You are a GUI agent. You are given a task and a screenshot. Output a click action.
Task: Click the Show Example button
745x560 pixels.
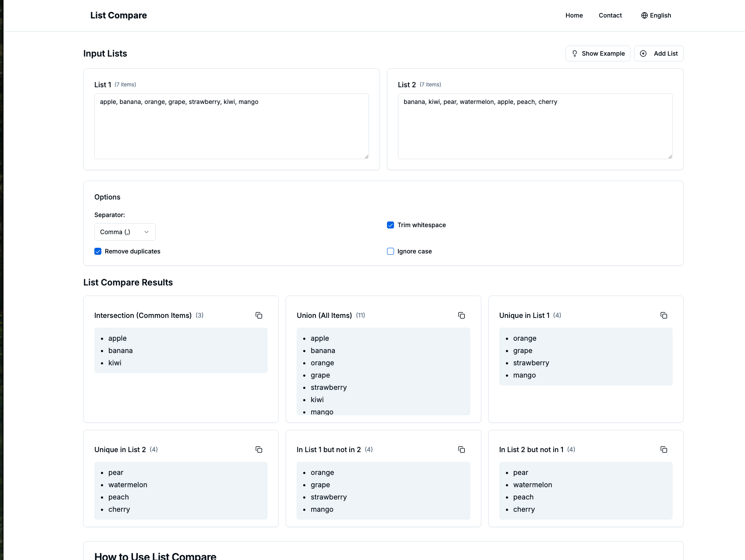click(598, 54)
